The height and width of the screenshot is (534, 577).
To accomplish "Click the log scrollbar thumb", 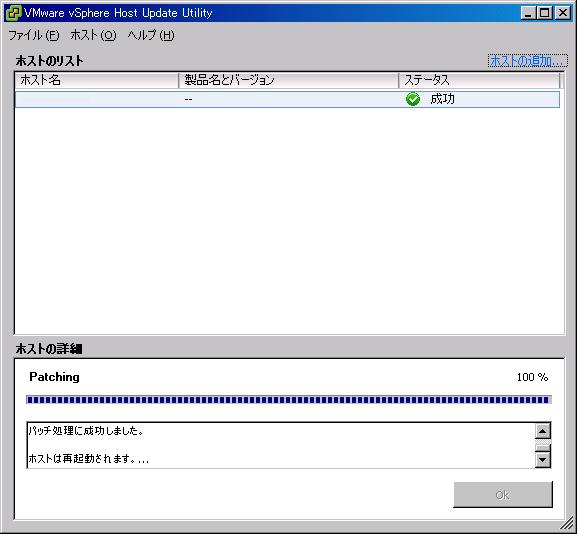I will point(543,447).
